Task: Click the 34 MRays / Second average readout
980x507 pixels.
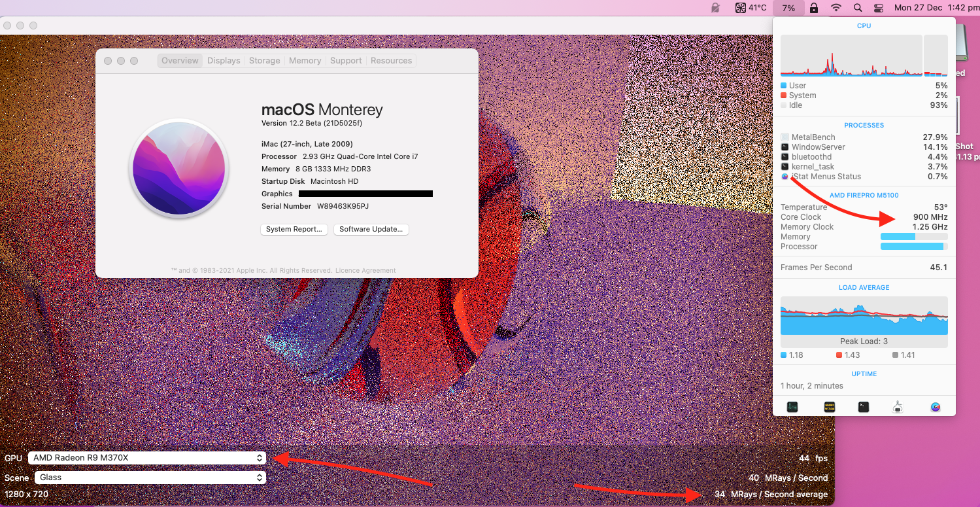Action: point(771,495)
